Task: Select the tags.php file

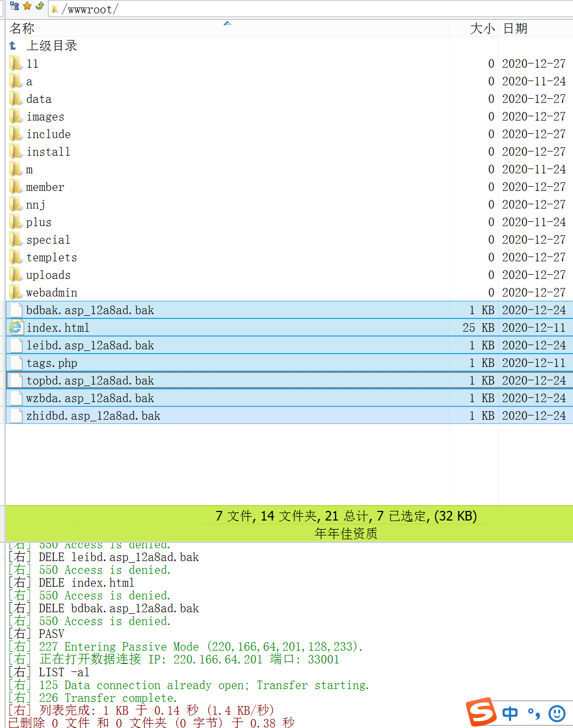Action: [x=52, y=363]
